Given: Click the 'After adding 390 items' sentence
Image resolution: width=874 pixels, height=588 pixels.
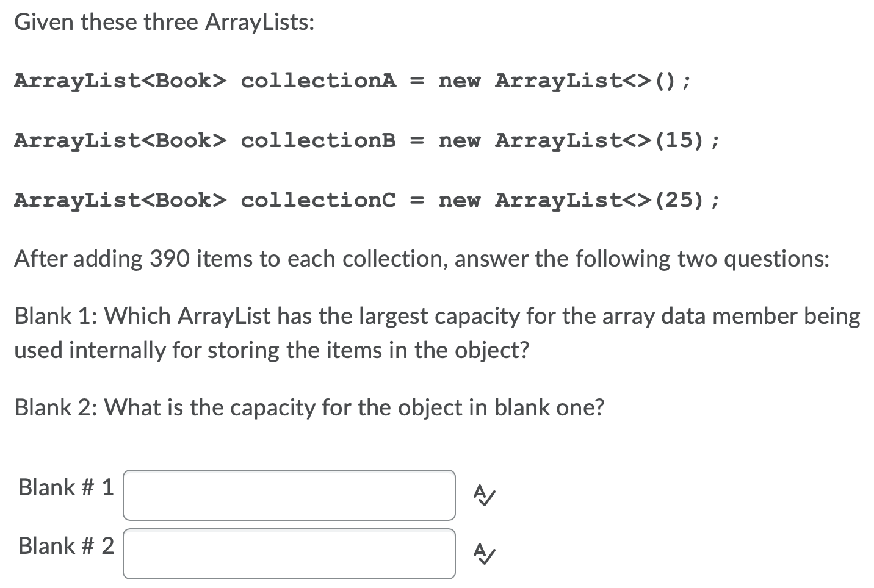Looking at the screenshot, I should click(422, 259).
